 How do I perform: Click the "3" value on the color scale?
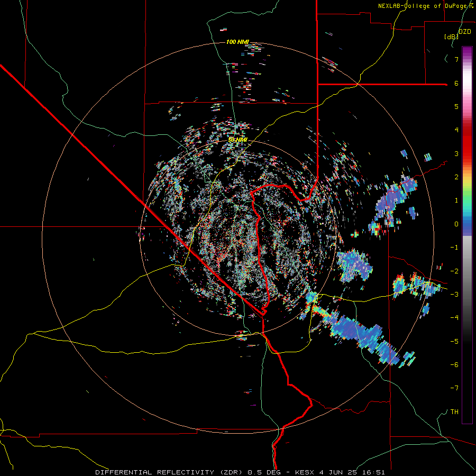click(456, 153)
